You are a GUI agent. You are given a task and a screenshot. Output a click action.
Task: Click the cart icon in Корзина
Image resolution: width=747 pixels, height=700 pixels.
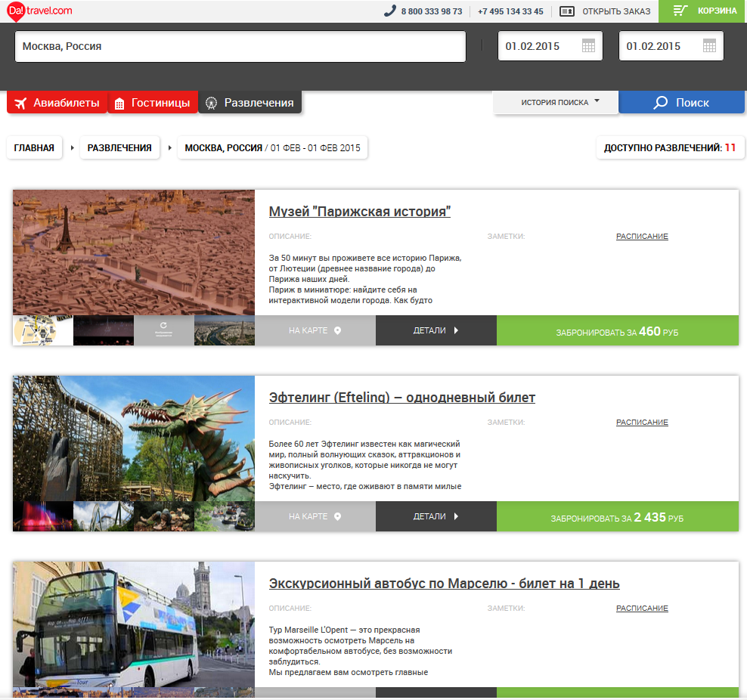[x=680, y=11]
